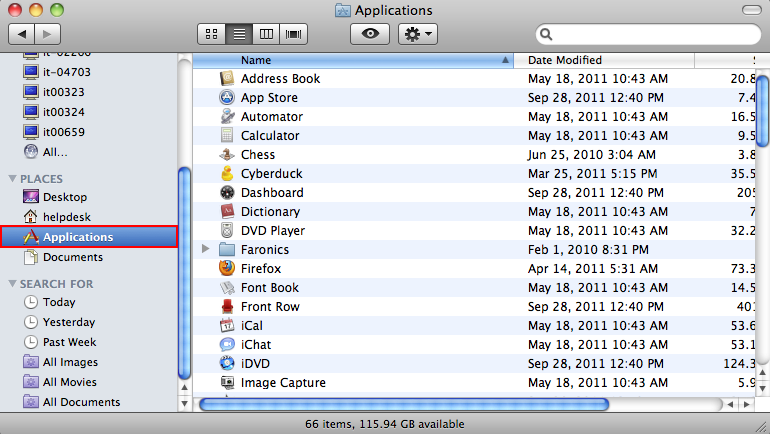This screenshot has width=770, height=434.
Task: Go forward with the right arrow button
Action: 48,34
